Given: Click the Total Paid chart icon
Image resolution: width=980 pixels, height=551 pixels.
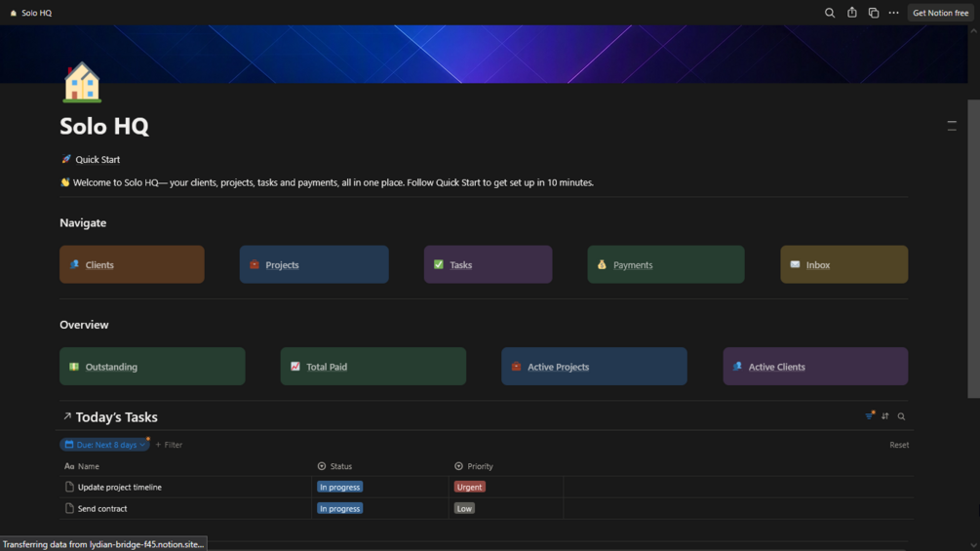Looking at the screenshot, I should 295,366.
